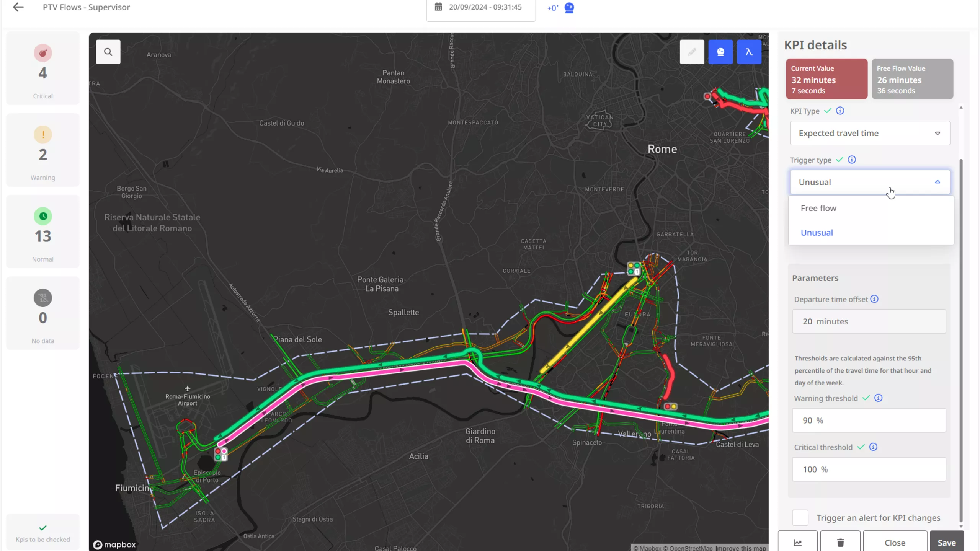The width and height of the screenshot is (980, 551).
Task: Toggle the live mode icon beside +0'
Action: 569,8
